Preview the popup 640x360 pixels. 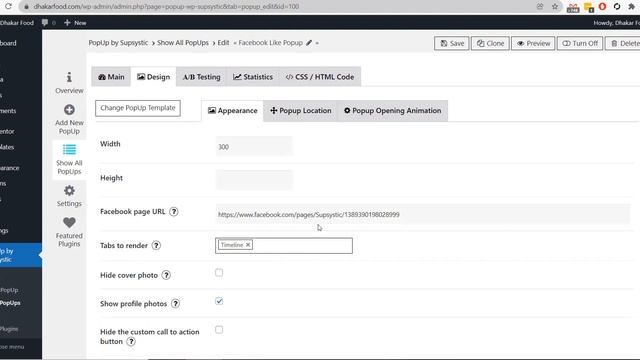coord(533,43)
